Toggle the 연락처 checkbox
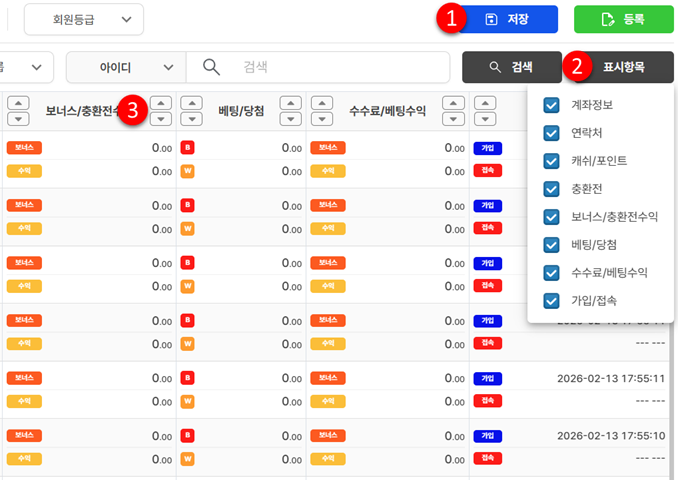678x480 pixels. (x=551, y=133)
